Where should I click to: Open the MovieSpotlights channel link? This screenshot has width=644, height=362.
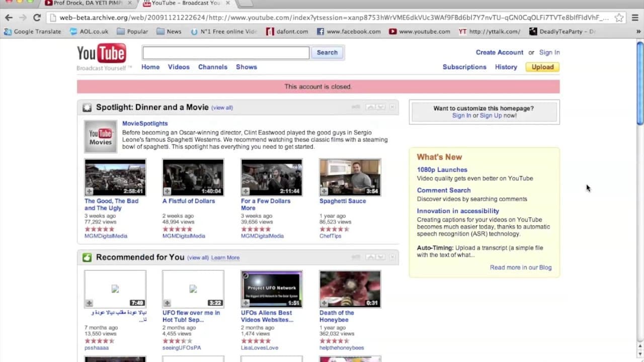[145, 124]
